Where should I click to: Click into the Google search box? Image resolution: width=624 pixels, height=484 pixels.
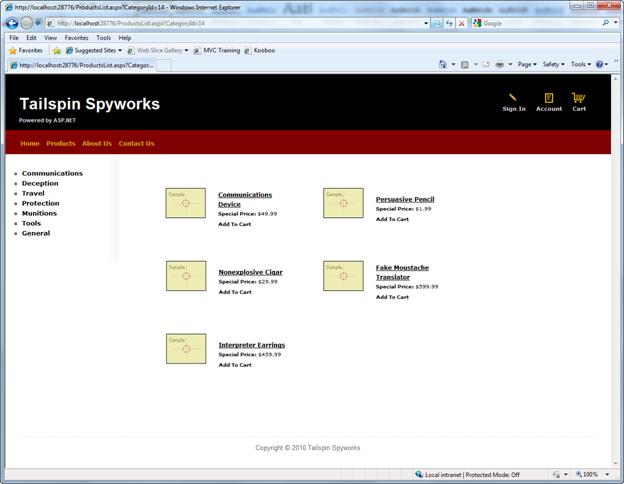click(537, 23)
